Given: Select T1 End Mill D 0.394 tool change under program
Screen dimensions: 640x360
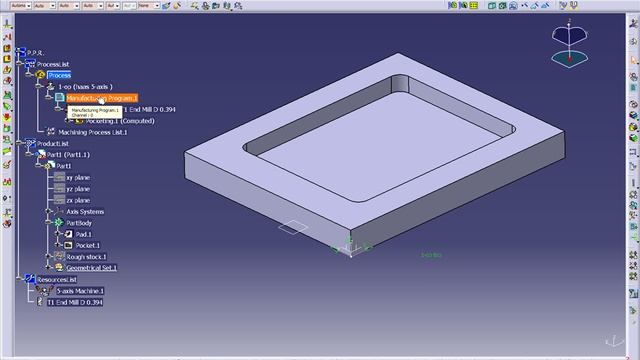Looking at the screenshot, I should point(149,109).
